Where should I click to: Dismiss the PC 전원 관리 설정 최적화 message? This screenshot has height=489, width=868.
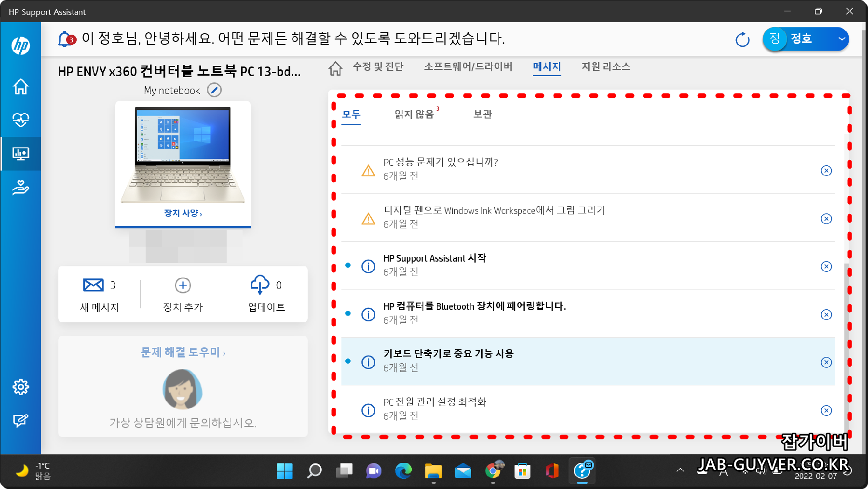click(827, 410)
